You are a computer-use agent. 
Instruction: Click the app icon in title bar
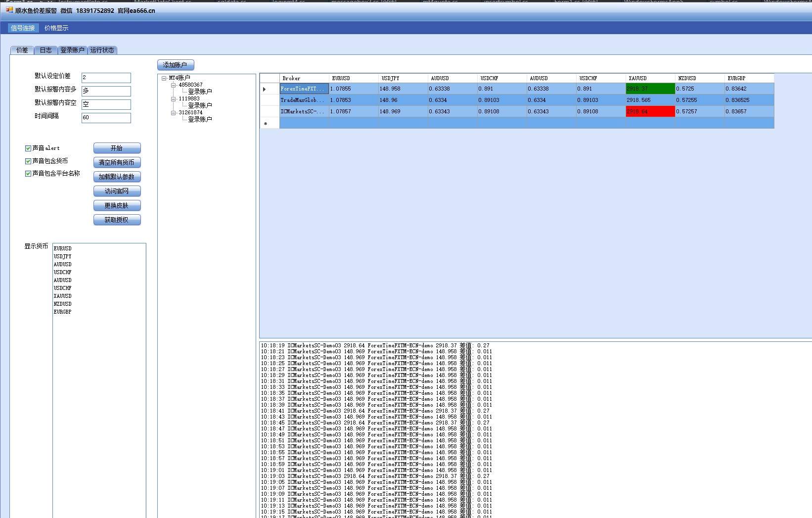(x=9, y=10)
